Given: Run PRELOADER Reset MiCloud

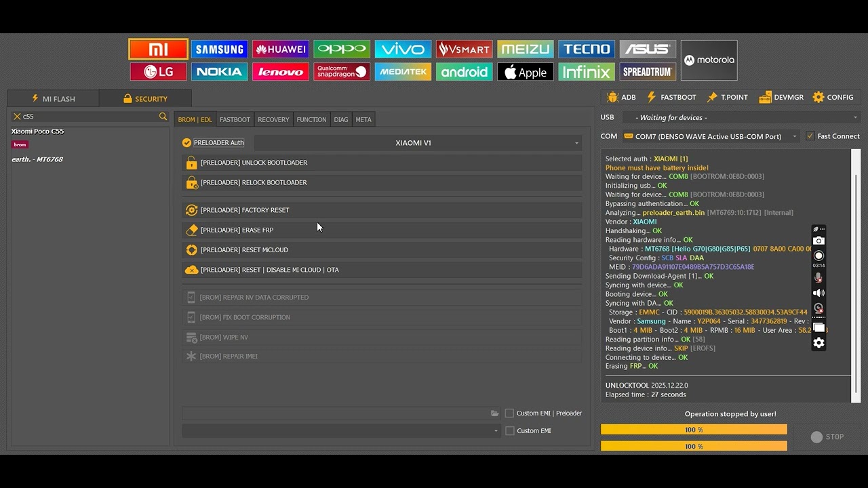Looking at the screenshot, I should [x=382, y=250].
